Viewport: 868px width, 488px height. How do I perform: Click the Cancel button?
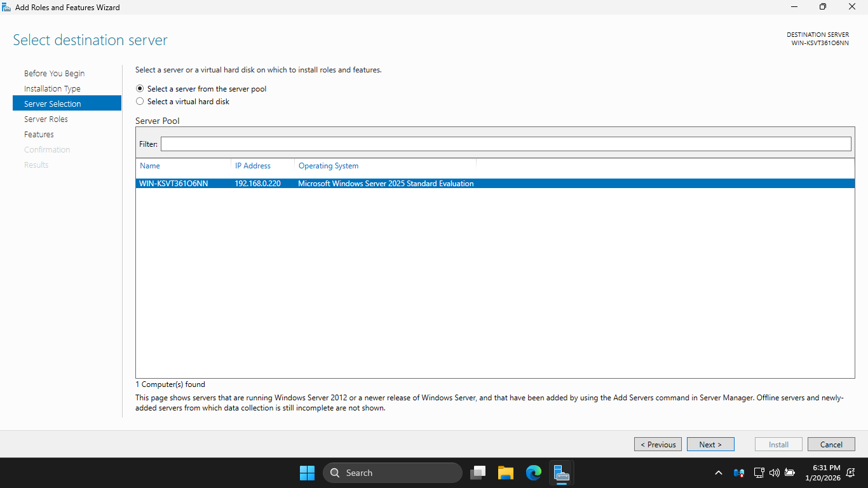[831, 444]
